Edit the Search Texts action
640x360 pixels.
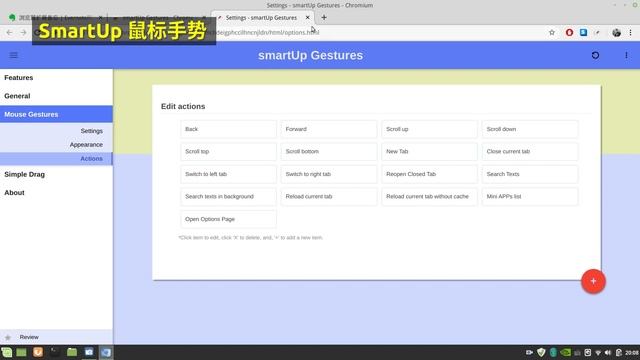[x=530, y=174]
